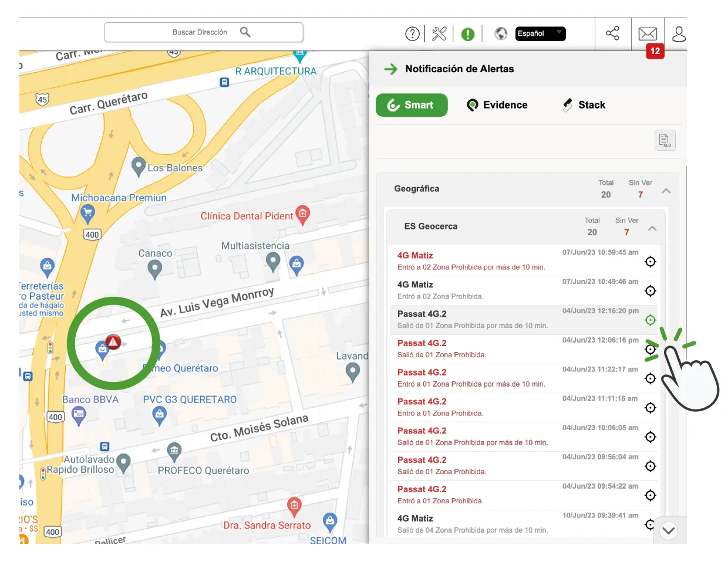Viewport: 728px width, 562px height.
Task: Locate Passat 4G.2 alert from 09:56:04 am
Action: click(x=650, y=466)
